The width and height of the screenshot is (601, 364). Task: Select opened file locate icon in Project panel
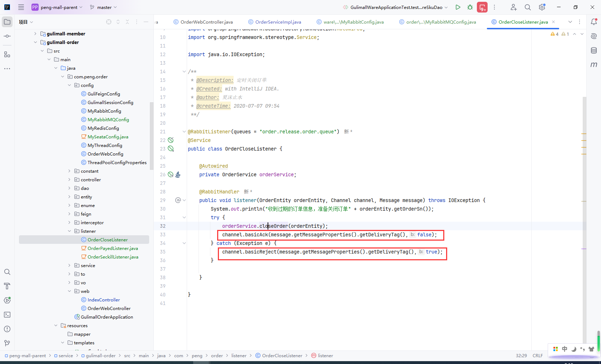coord(109,22)
